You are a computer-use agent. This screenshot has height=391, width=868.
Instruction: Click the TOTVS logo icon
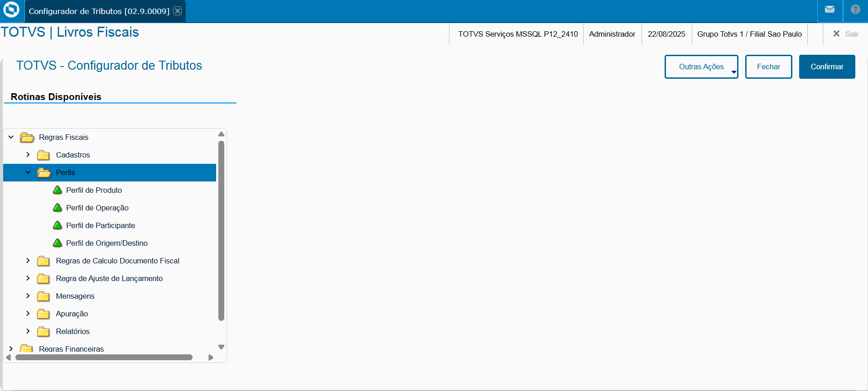11,10
